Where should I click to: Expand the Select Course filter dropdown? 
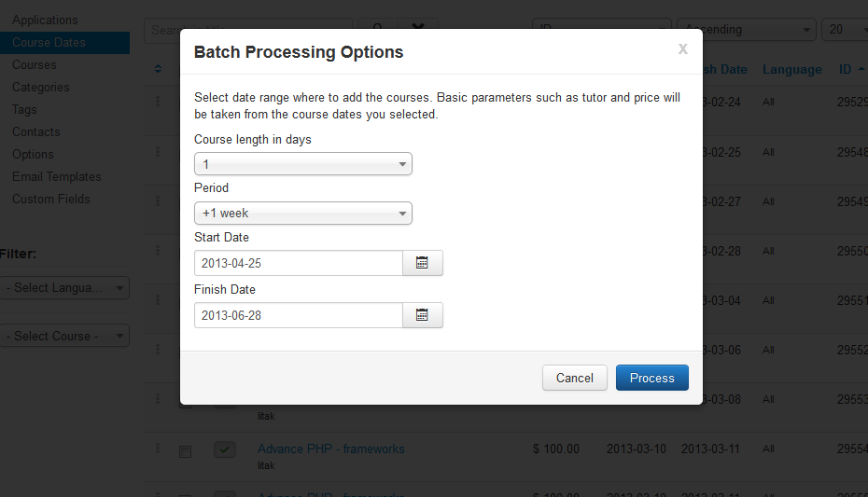(65, 336)
